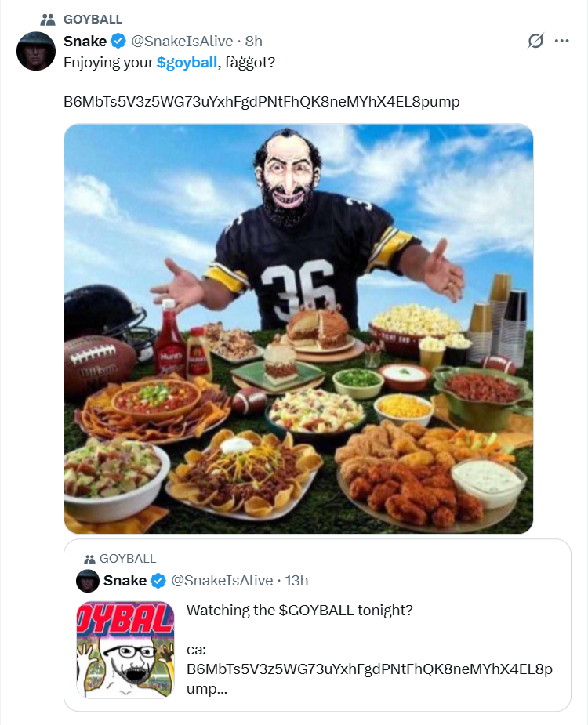
Task: Click the Grok slashed-circle icon
Action: [535, 41]
